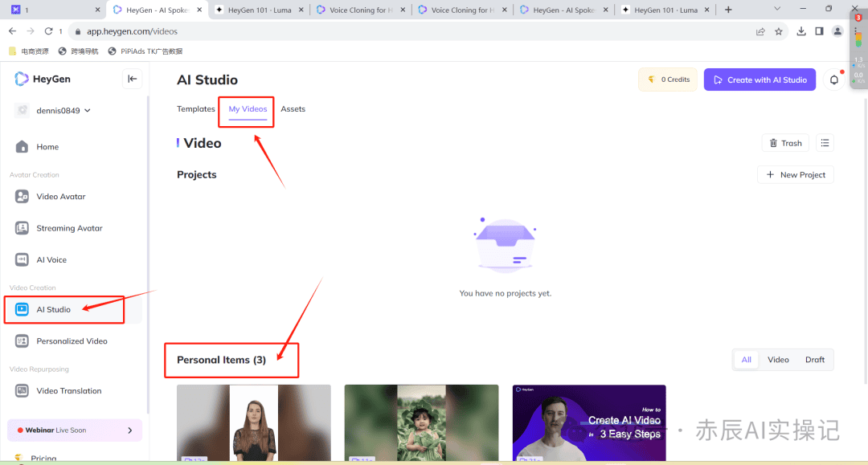Image resolution: width=868 pixels, height=465 pixels.
Task: Open the Trash folder
Action: [784, 143]
